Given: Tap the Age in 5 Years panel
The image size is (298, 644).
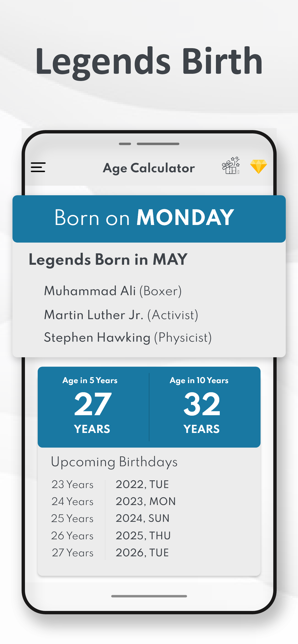Looking at the screenshot, I should (x=93, y=407).
